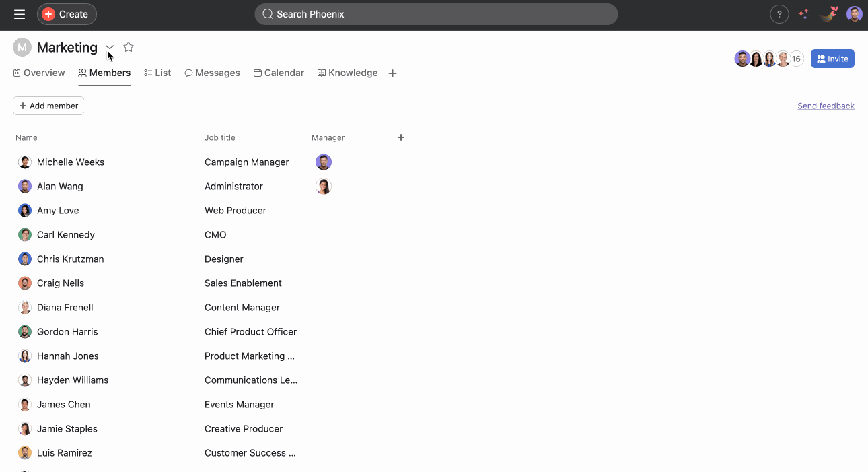Open the Calendar tab
The height and width of the screenshot is (472, 868).
[x=279, y=73]
